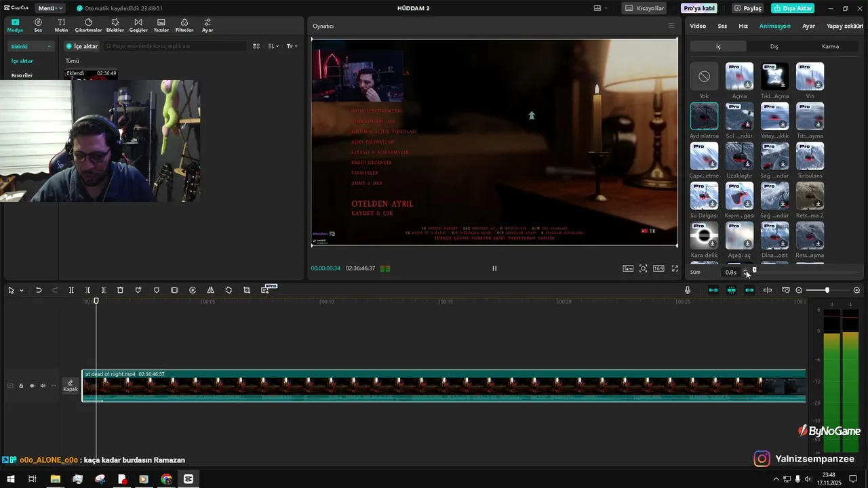Select the Dış out-animation tab

[774, 46]
